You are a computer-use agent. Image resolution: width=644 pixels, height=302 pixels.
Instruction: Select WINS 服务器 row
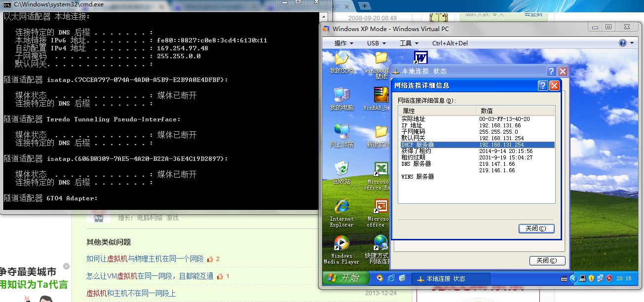click(x=477, y=177)
